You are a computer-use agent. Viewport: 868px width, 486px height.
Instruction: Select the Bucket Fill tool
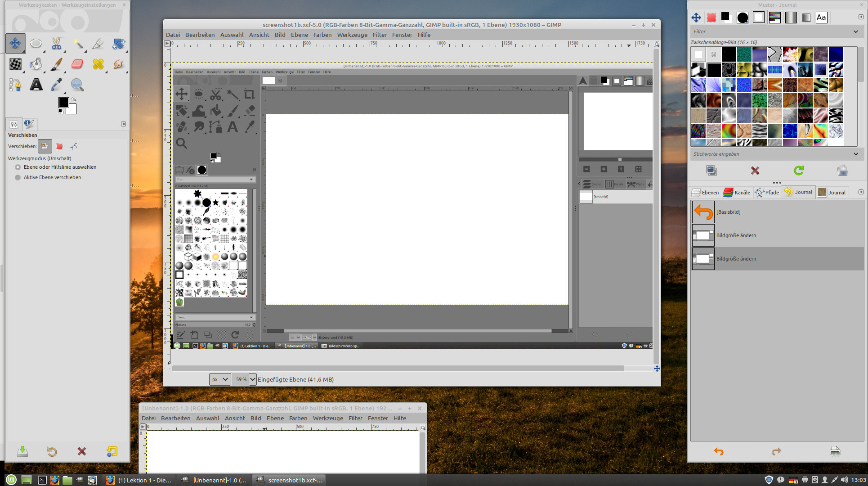click(x=36, y=64)
